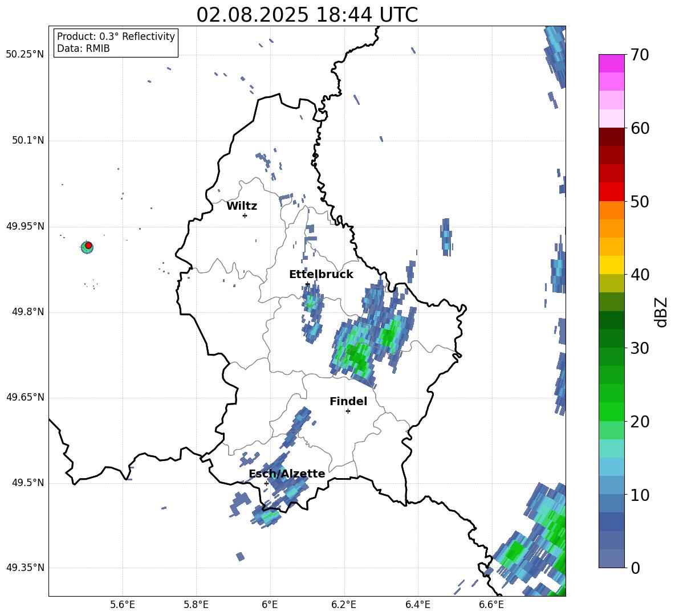675x616 pixels.
Task: Pick the bright green swatch just above 20 dBZ
Action: 611,411
